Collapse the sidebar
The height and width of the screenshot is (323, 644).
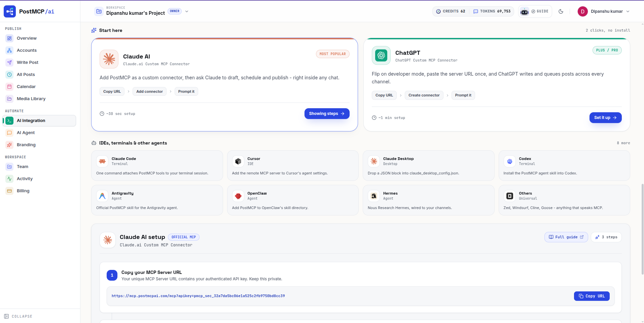point(18,316)
